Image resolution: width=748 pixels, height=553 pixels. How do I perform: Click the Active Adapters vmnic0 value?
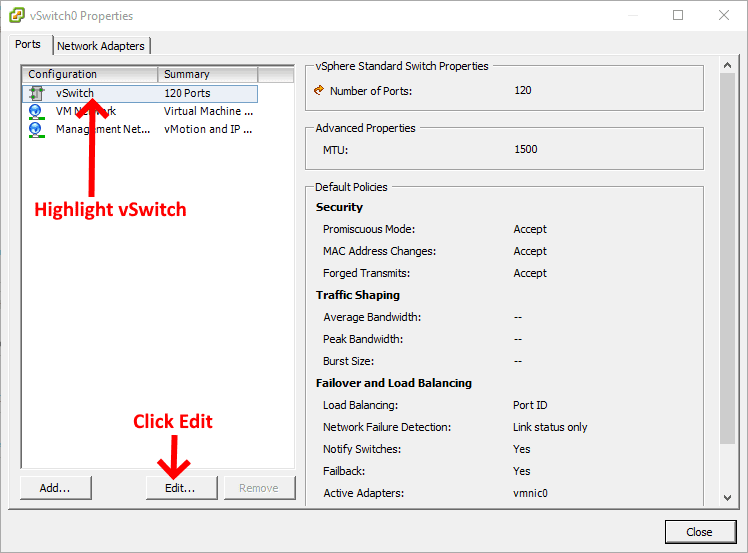(x=530, y=493)
